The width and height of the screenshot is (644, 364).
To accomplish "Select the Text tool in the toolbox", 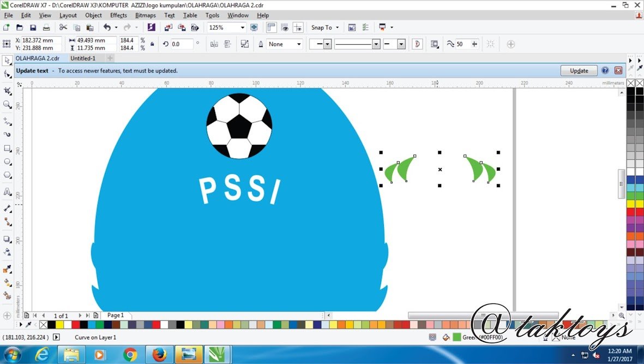I will [x=7, y=192].
